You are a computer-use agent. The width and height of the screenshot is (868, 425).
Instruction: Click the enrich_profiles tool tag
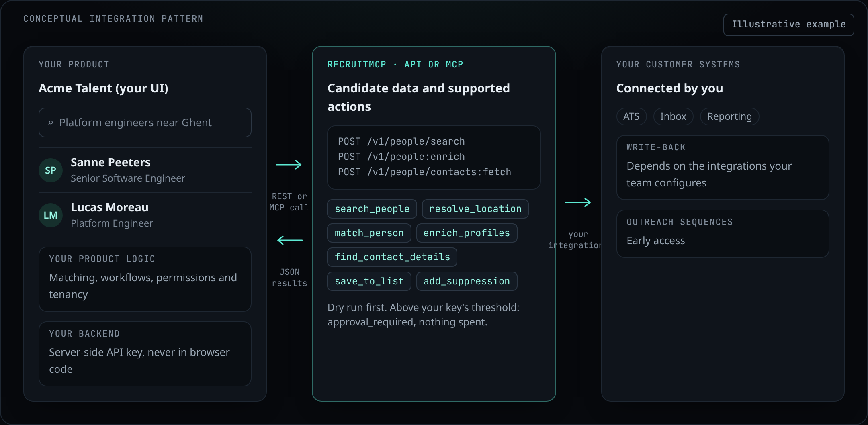[x=467, y=233]
